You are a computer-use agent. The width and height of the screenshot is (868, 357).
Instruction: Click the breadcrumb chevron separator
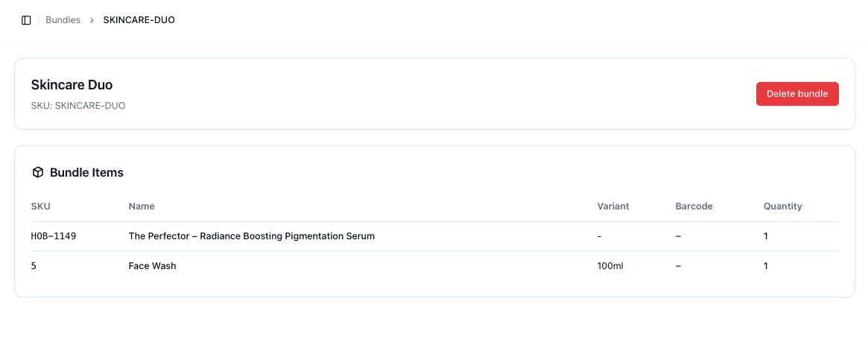(x=92, y=20)
